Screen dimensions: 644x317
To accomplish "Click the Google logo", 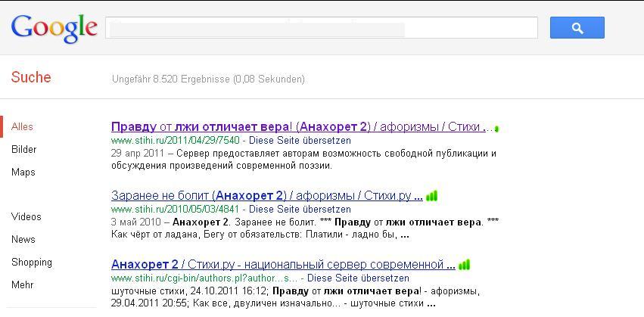I will click(x=54, y=28).
